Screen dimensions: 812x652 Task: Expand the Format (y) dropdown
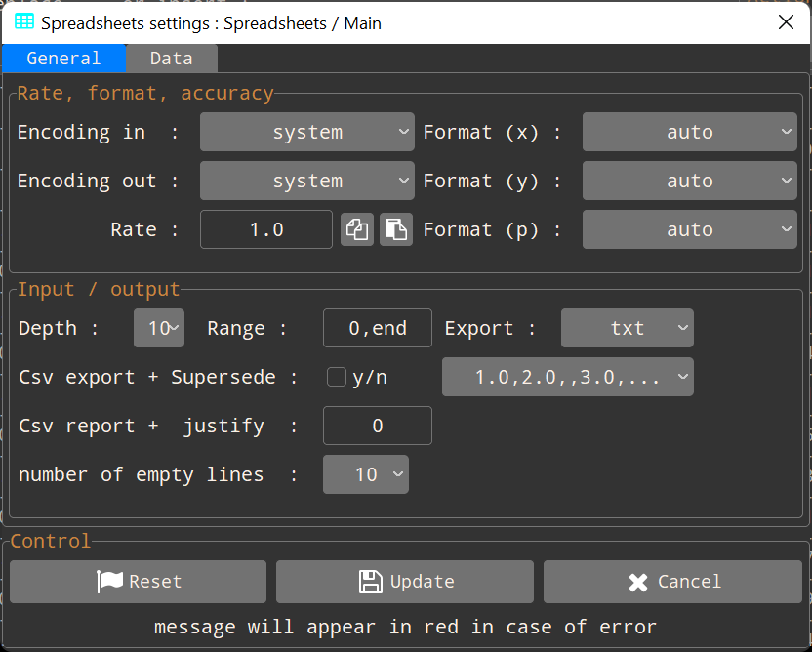click(x=689, y=181)
